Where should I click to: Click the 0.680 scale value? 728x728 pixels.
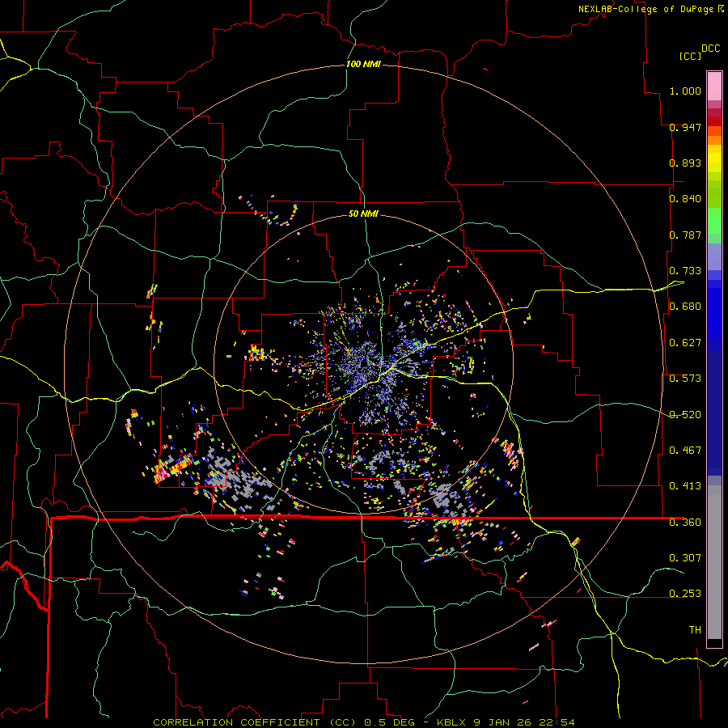(685, 307)
